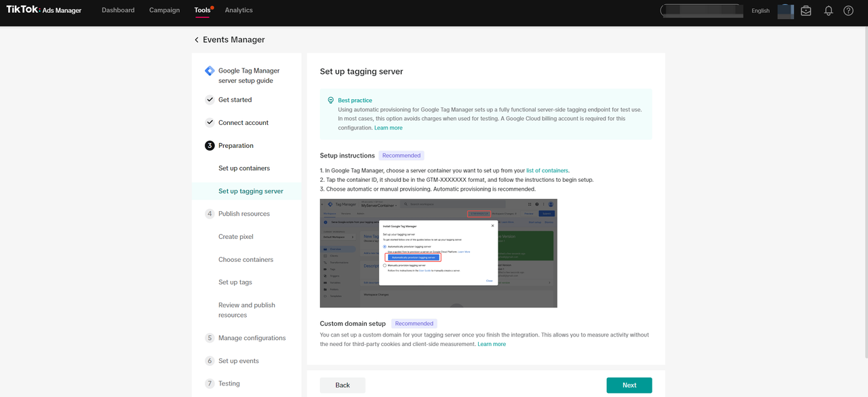This screenshot has height=397, width=868.
Task: Click the step 3 circle on Preparation
Action: tap(210, 145)
